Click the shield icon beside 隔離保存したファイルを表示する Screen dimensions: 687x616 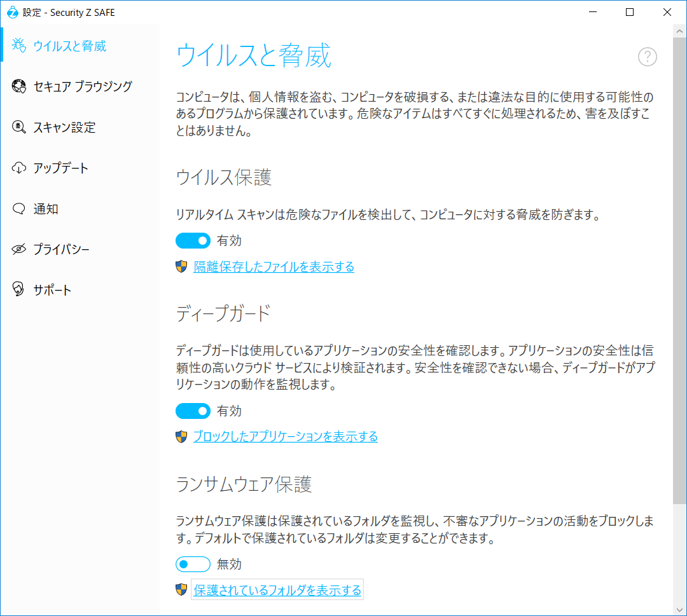181,266
